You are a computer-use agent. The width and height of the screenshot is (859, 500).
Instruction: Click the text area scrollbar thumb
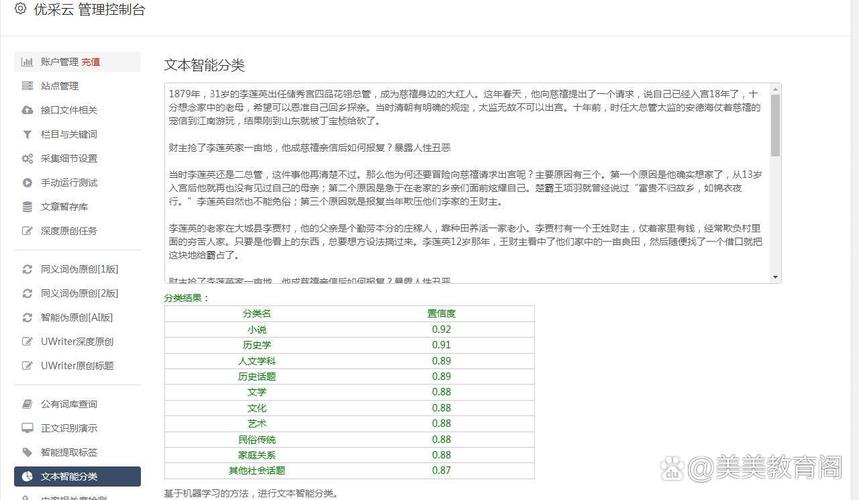click(x=775, y=125)
